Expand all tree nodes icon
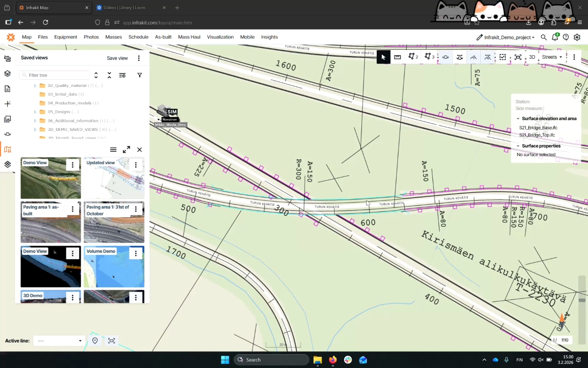The image size is (588, 368). (96, 75)
